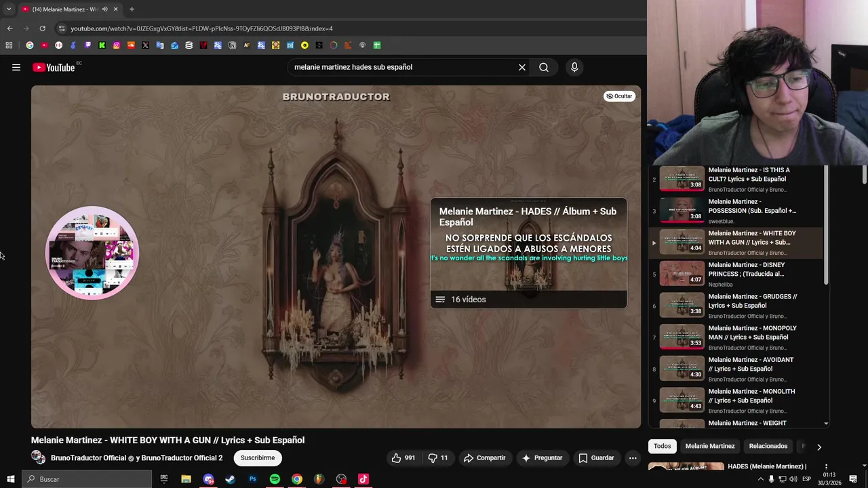
Task: Open the Instagram bookmark
Action: [117, 45]
